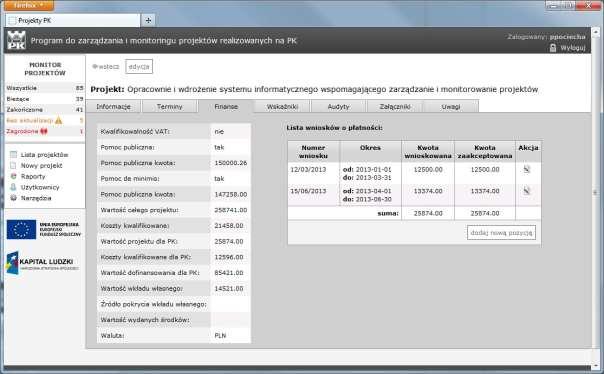Switch to the Informacje tab
This screenshot has height=374, width=604.
point(114,106)
